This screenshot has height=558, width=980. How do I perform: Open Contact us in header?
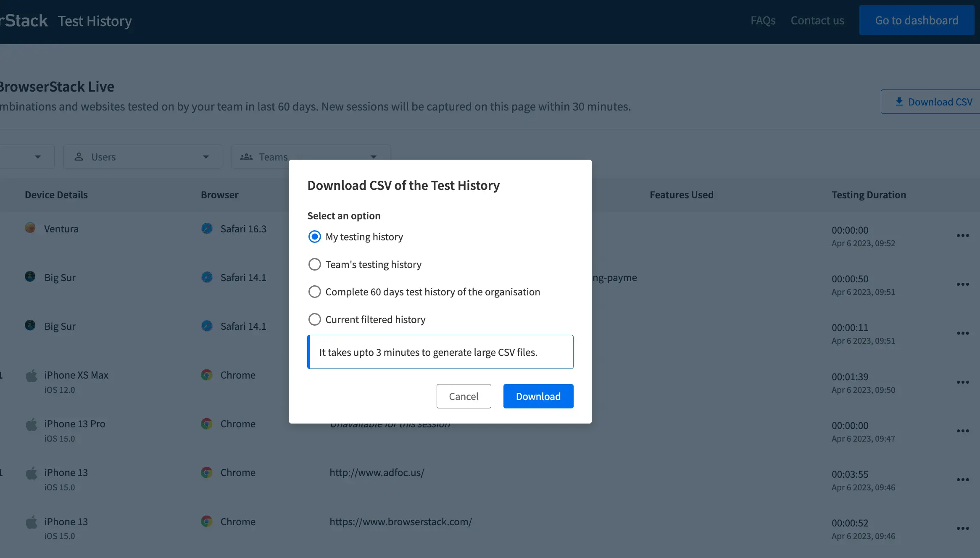(817, 20)
